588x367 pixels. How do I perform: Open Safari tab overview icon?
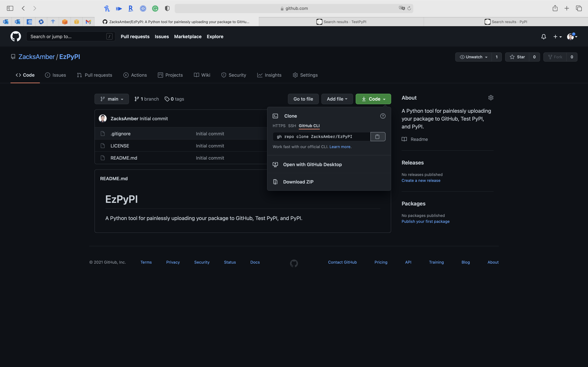point(579,8)
